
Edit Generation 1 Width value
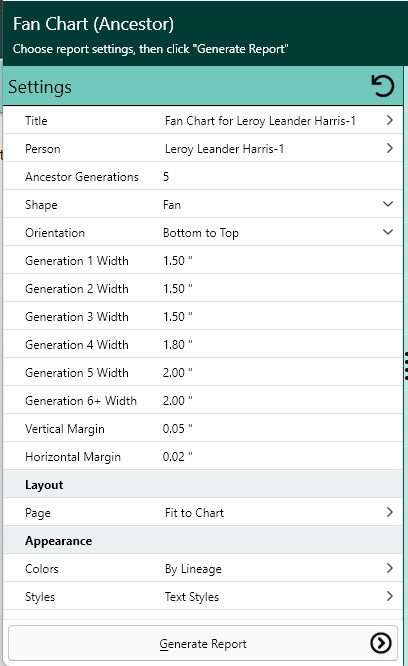pos(177,261)
